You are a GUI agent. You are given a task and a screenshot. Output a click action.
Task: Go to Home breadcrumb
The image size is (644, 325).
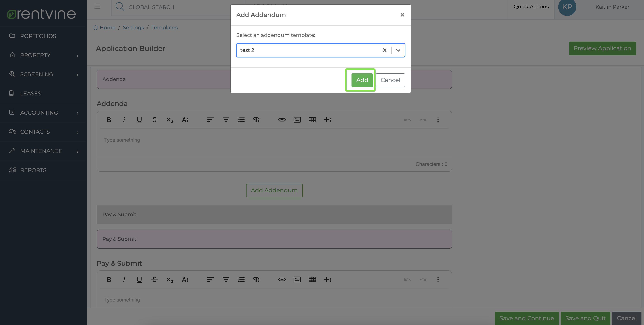point(104,27)
